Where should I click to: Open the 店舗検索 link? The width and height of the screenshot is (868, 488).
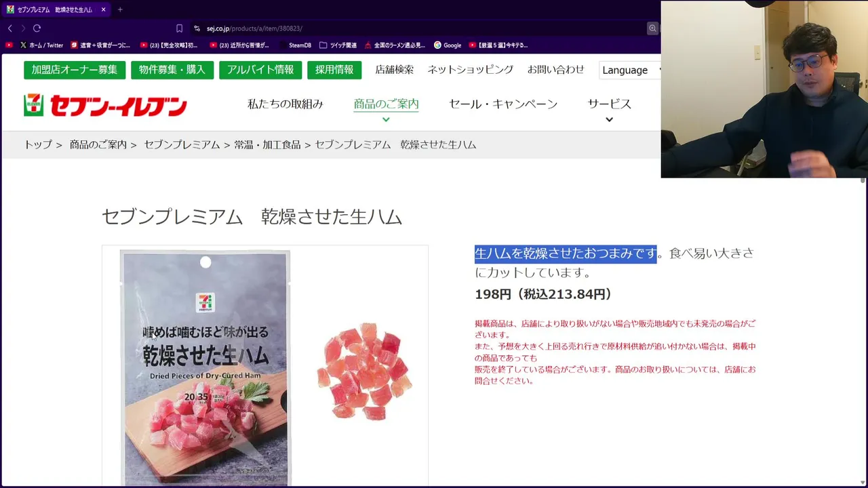395,70
